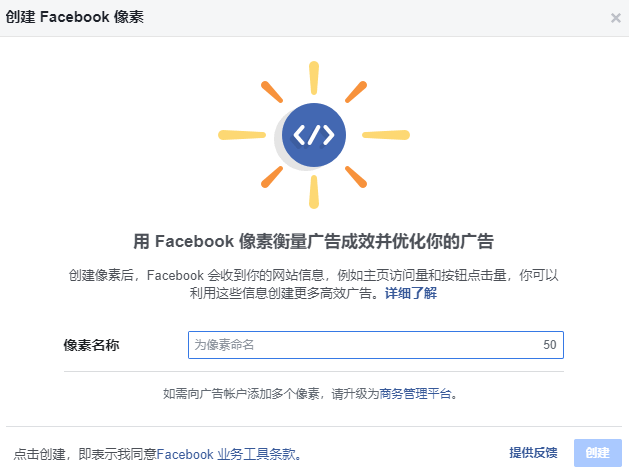The height and width of the screenshot is (474, 629).
Task: Open the 商务管理平台 link
Action: coord(415,394)
